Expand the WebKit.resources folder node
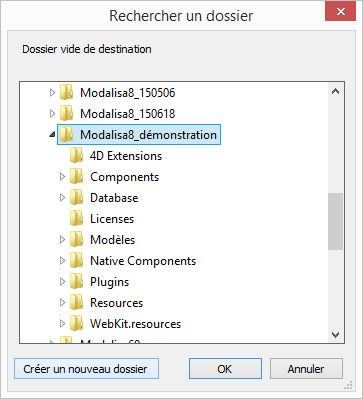The width and height of the screenshot is (363, 399). 62,324
